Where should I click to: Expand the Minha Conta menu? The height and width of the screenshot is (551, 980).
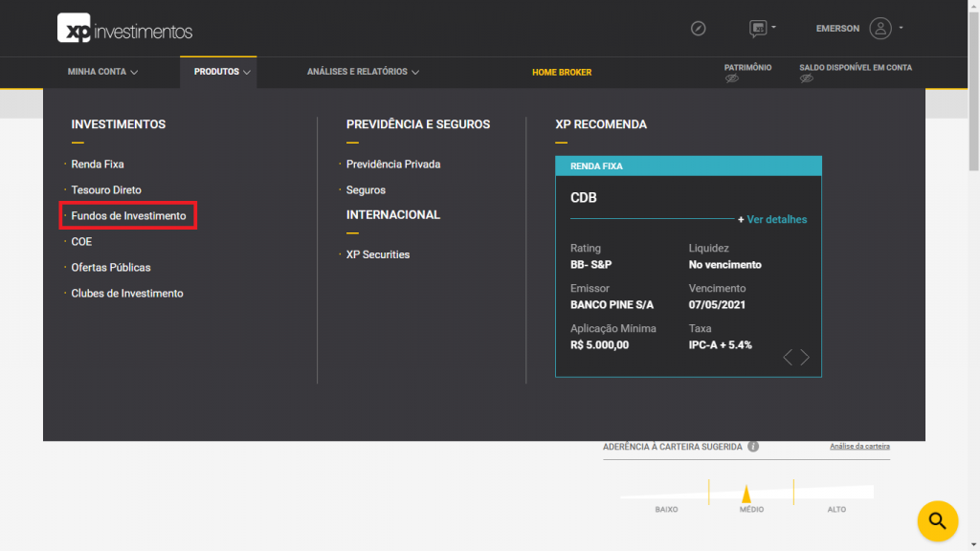[102, 72]
